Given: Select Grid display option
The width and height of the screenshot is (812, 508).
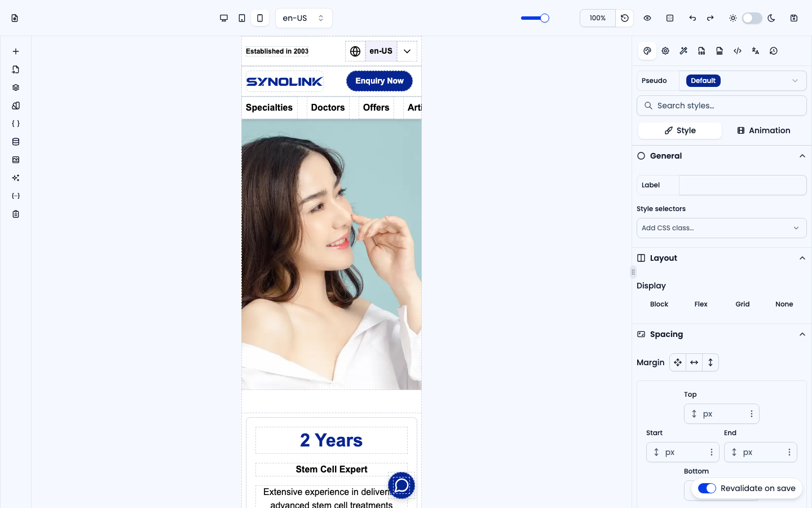Looking at the screenshot, I should point(743,304).
